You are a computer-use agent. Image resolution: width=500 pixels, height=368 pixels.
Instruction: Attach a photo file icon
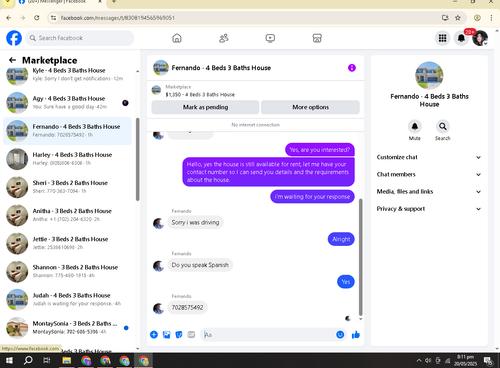tap(166, 335)
